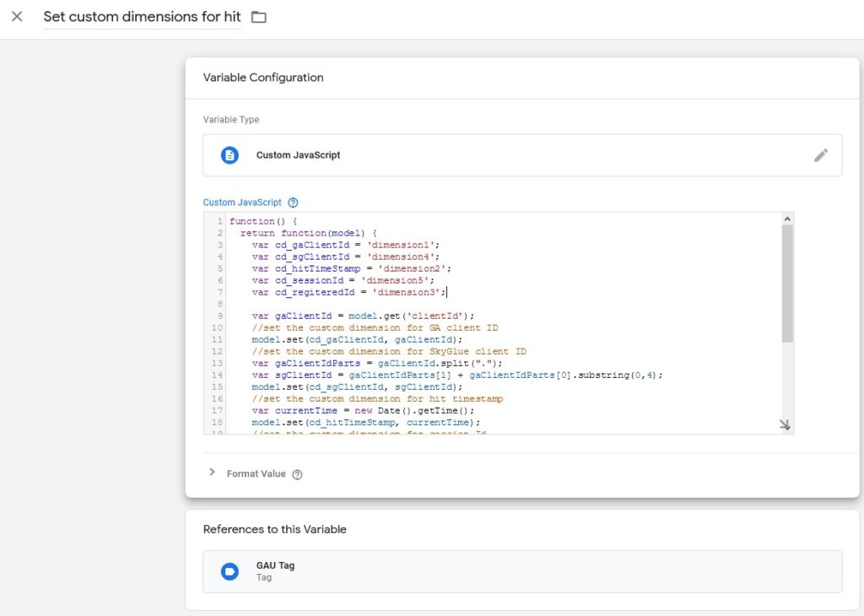The height and width of the screenshot is (616, 864).
Task: Click line number 12 in code gutter
Action: [217, 351]
